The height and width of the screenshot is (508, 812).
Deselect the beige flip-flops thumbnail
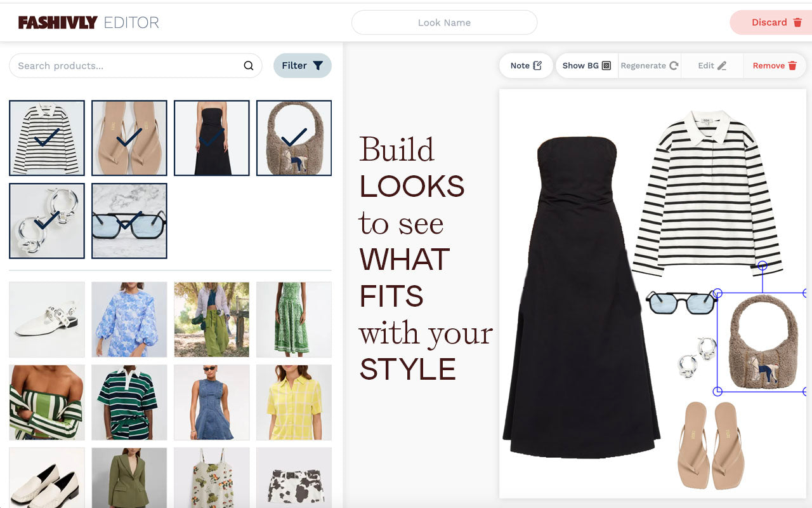click(129, 137)
